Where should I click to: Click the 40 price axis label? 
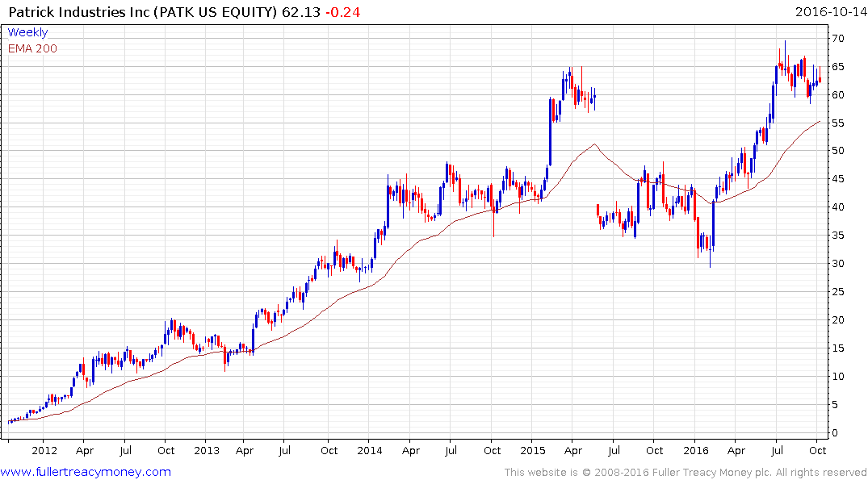point(837,207)
